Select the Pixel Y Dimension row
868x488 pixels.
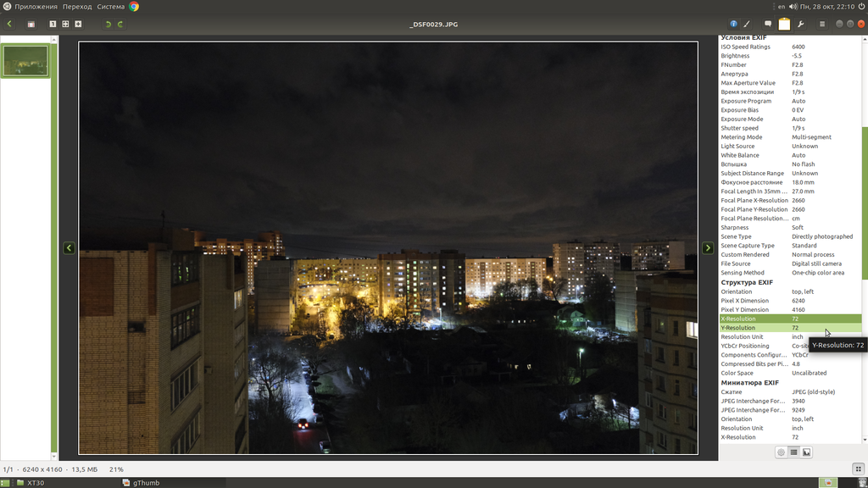pyautogui.click(x=791, y=310)
